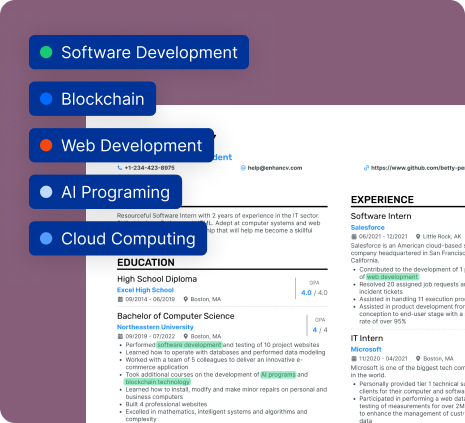This screenshot has width=465, height=423.
Task: Open the github.com/betty-pe link
Action: pos(418,168)
